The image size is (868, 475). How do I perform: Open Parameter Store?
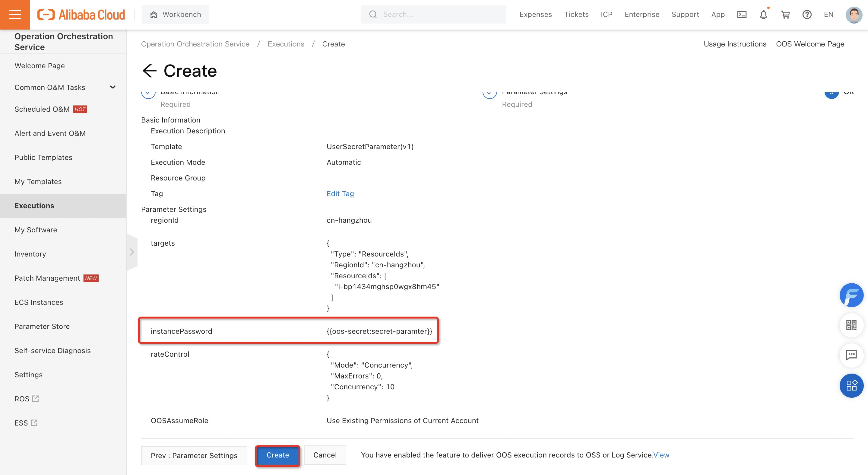[x=42, y=326]
